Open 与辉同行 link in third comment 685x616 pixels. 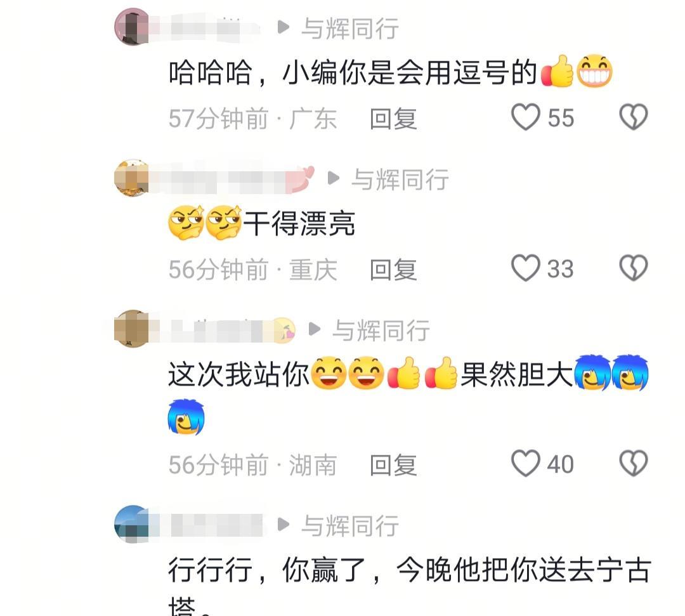pyautogui.click(x=381, y=330)
